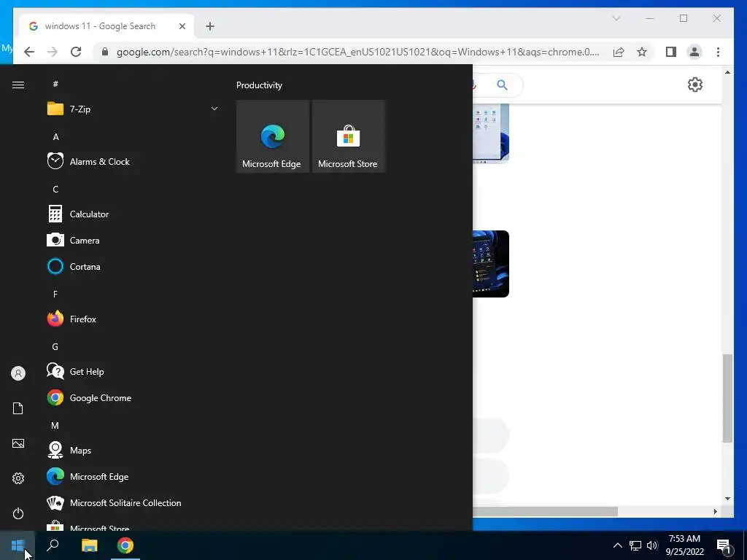Close the Google Search tab
Image resolution: width=747 pixels, height=560 pixels.
point(182,26)
